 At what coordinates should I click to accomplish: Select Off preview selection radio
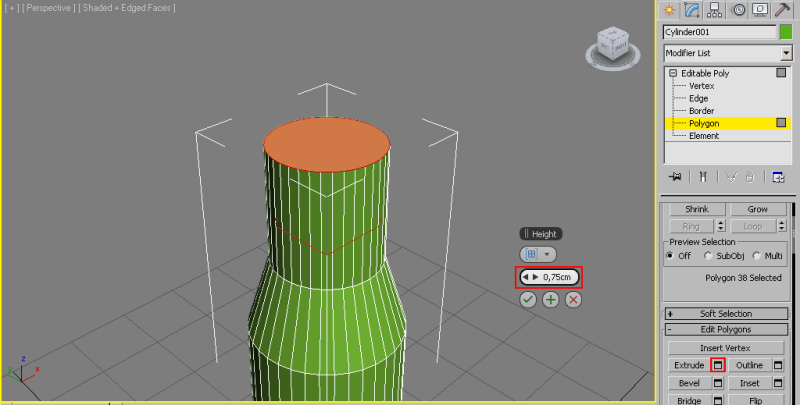pos(670,256)
